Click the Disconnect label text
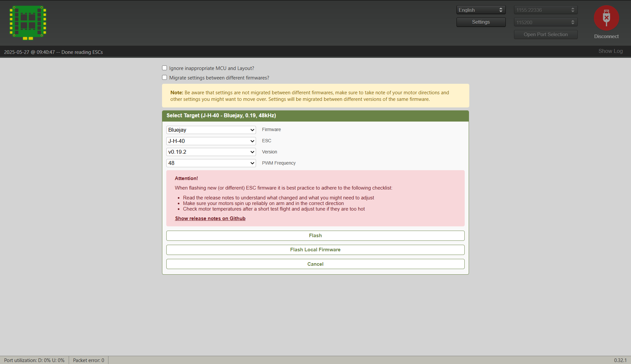 606,36
